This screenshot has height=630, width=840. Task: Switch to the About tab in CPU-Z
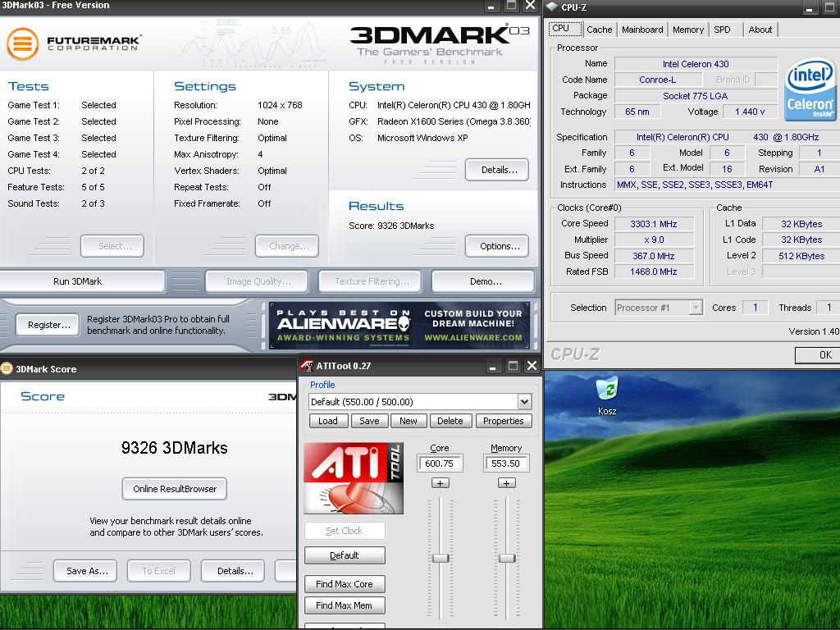[x=760, y=30]
